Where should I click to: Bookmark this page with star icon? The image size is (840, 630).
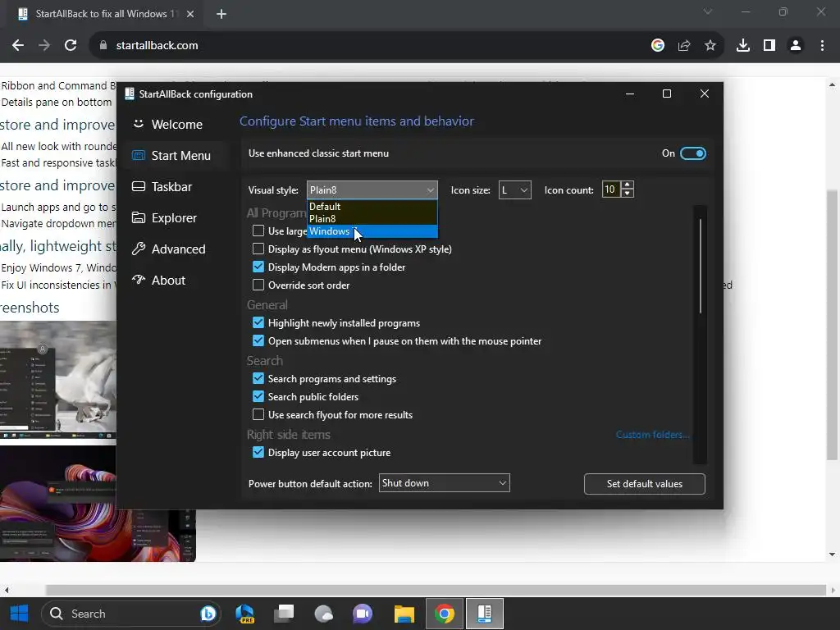pos(710,46)
